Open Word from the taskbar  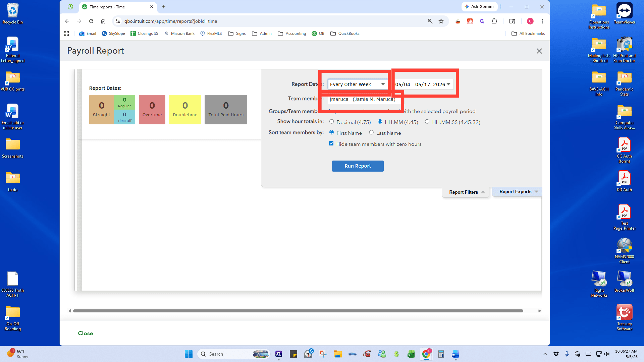(455, 354)
